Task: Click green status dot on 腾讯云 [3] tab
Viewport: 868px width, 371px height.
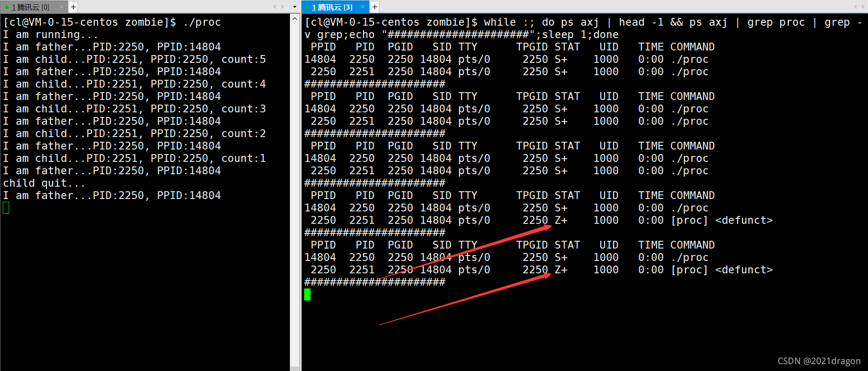Action: pos(307,7)
